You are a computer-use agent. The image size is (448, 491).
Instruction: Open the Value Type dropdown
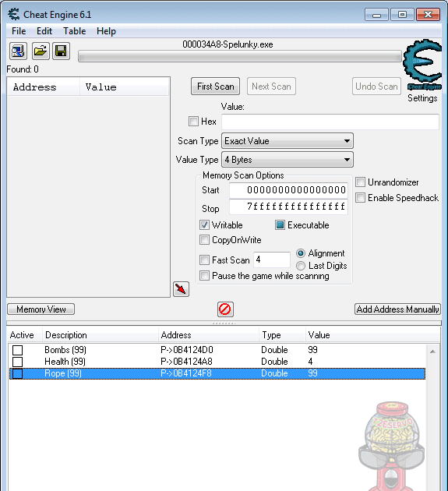287,160
